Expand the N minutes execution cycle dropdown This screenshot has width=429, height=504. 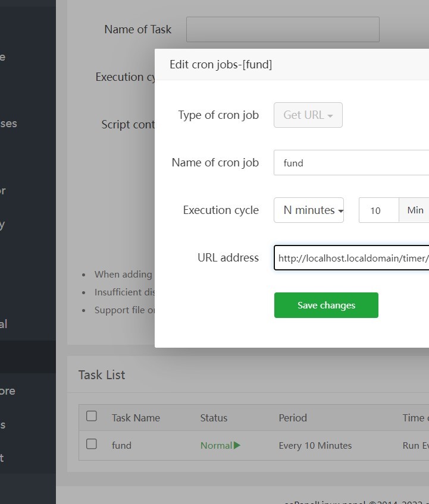click(309, 210)
